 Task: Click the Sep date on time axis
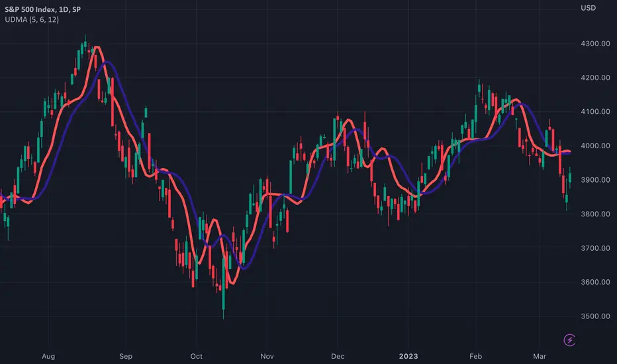[x=126, y=356]
